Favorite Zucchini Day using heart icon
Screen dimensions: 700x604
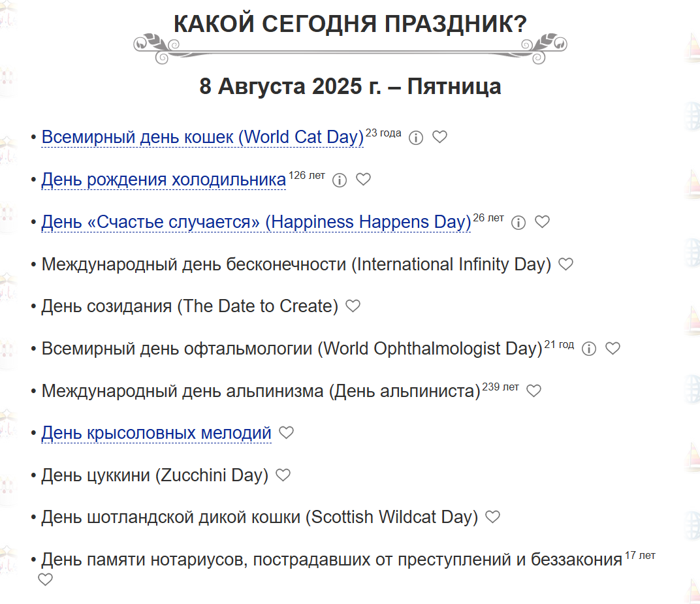pyautogui.click(x=283, y=475)
